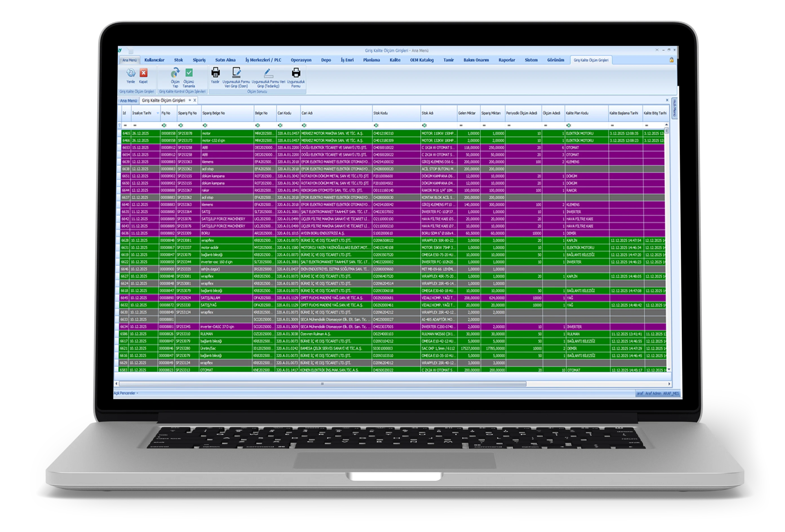Sort by Kalite Plan Kodu column header
The height and width of the screenshot is (532, 785).
[x=586, y=113]
